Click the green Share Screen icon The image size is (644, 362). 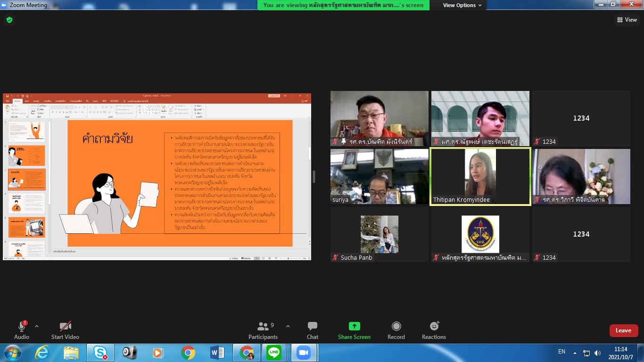[354, 327]
